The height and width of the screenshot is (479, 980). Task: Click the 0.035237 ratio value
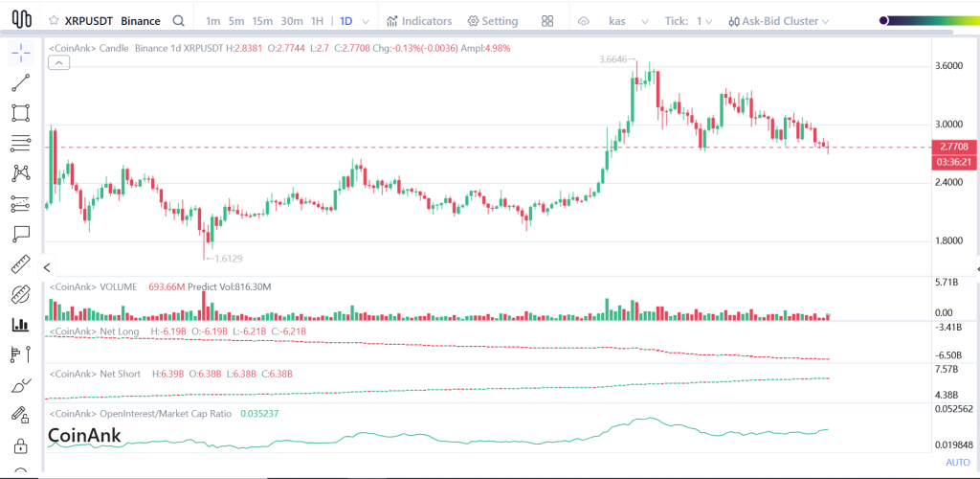(x=259, y=413)
